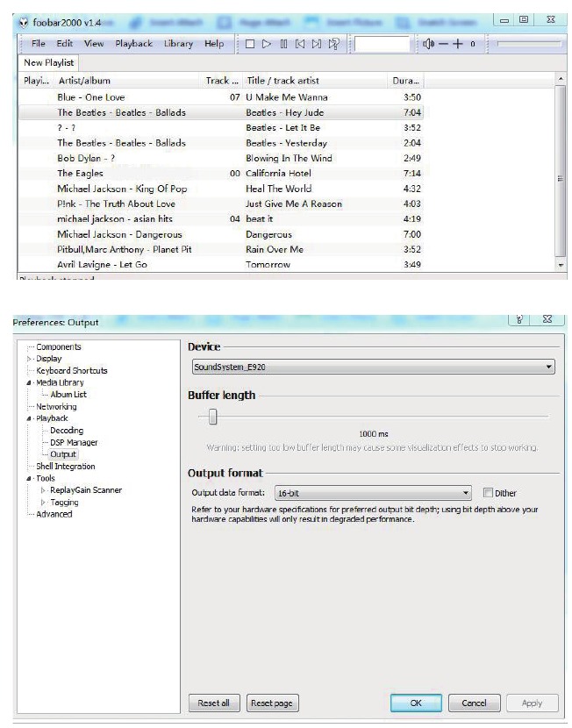Click playlist scrollbar up arrow
Viewport: 572px width, 728px height.
pos(561,79)
